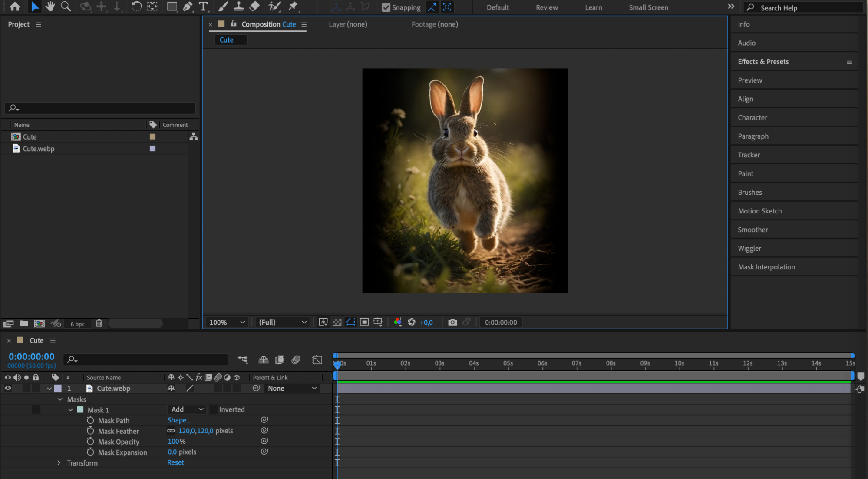Screen dimensions: 868x479
Task: Enable the Inverted checkbox for Mask 1
Action: click(214, 409)
